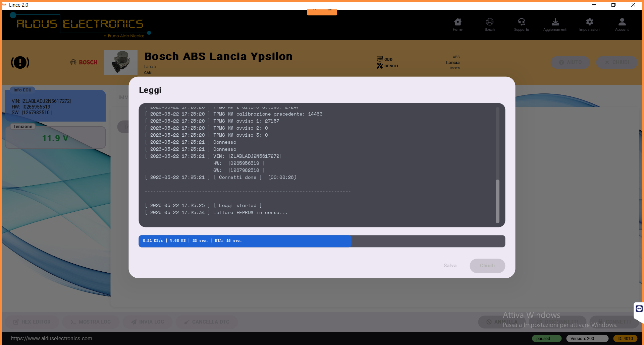Click the paused status badge

(x=546, y=339)
